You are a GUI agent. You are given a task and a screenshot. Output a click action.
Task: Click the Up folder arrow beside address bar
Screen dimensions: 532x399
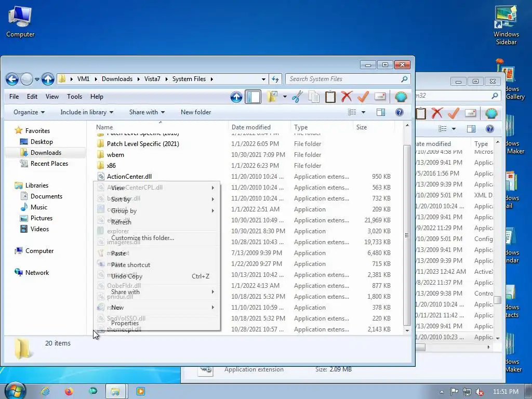(48, 79)
